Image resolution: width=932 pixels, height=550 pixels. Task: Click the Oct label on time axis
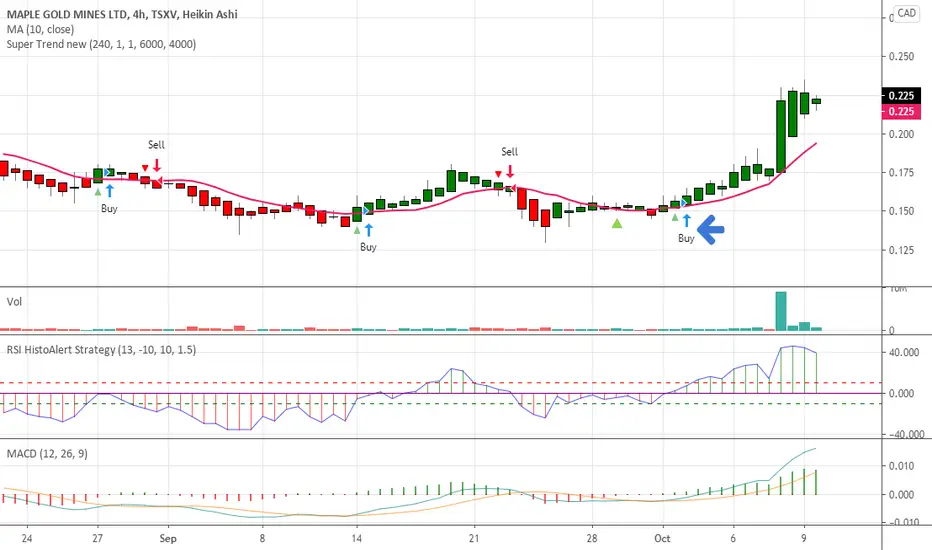tap(662, 539)
